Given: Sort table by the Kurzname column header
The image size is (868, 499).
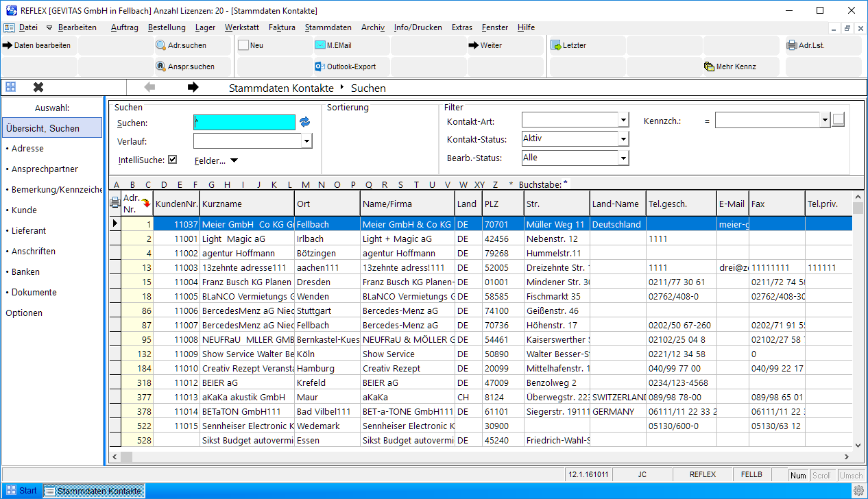Looking at the screenshot, I should point(247,204).
